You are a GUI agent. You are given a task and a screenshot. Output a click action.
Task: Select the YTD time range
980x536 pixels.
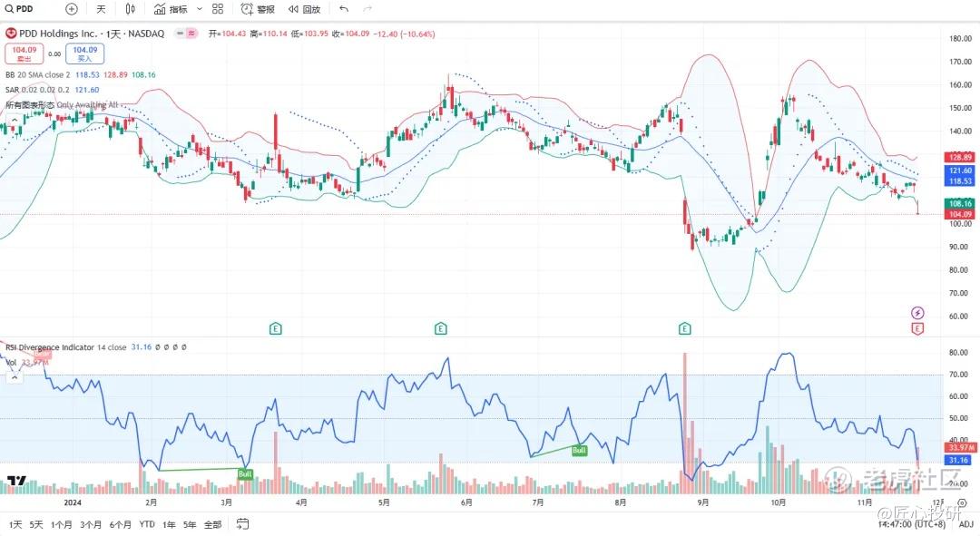pyautogui.click(x=147, y=525)
